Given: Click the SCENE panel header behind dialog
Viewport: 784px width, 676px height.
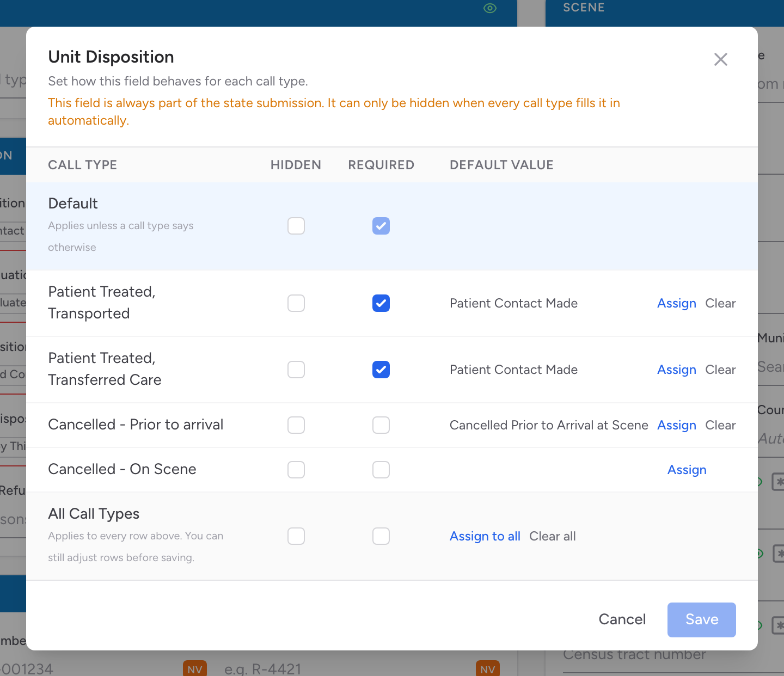Looking at the screenshot, I should (x=584, y=8).
